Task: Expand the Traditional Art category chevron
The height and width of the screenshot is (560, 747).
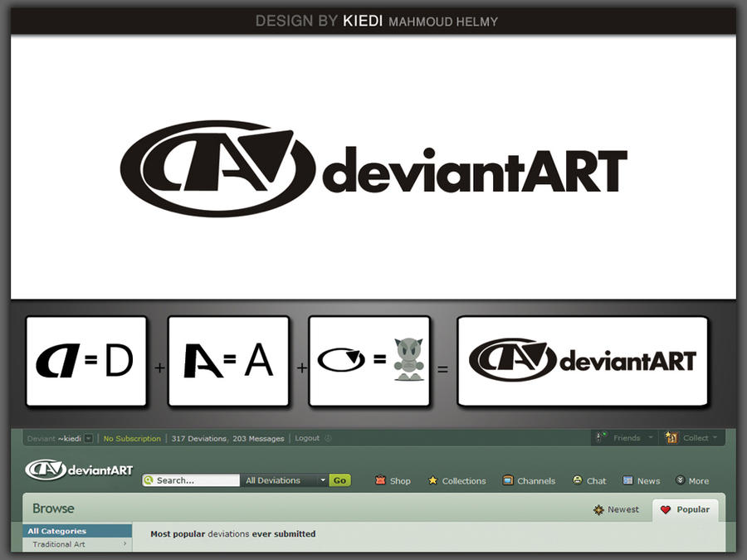Action: pos(126,545)
